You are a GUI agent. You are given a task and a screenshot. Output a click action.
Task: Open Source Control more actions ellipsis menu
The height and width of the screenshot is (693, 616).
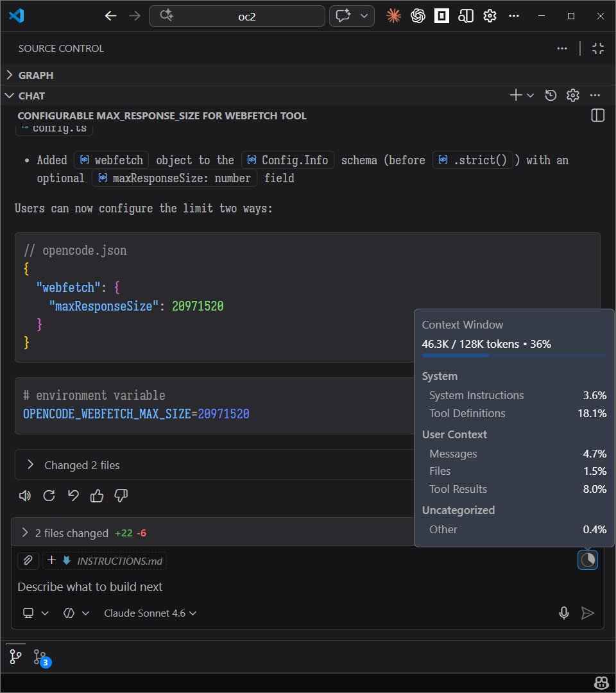pyautogui.click(x=562, y=48)
